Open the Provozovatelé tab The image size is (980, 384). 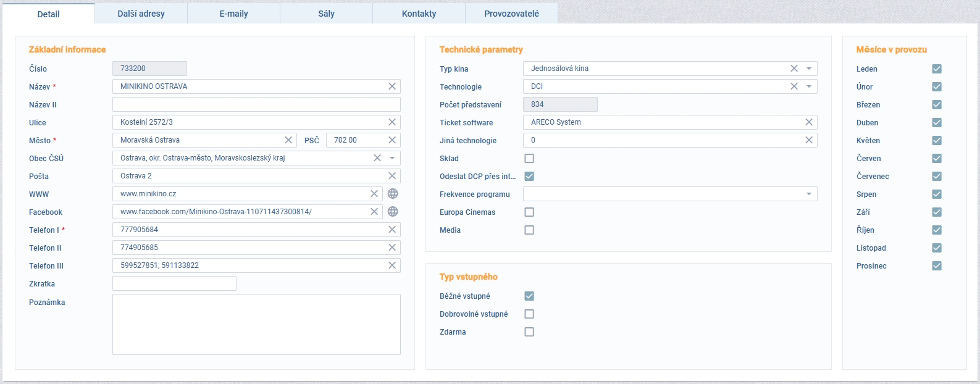click(x=511, y=14)
